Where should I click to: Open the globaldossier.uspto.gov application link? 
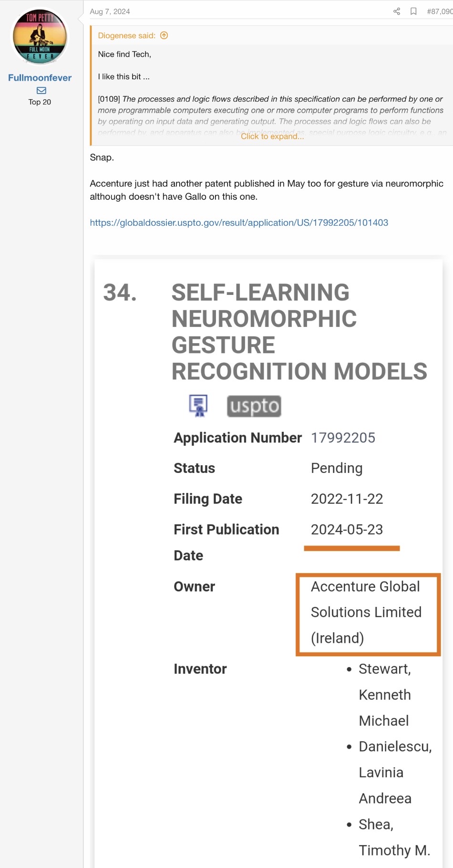click(x=239, y=222)
